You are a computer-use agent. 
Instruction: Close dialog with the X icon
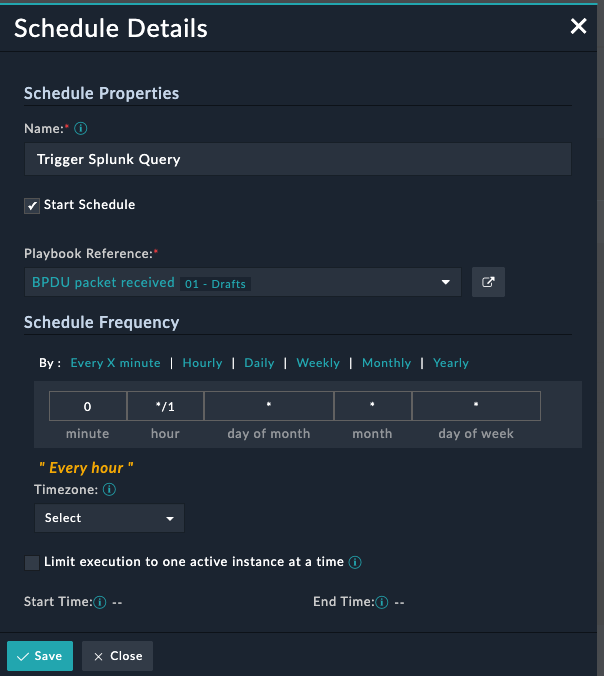578,26
